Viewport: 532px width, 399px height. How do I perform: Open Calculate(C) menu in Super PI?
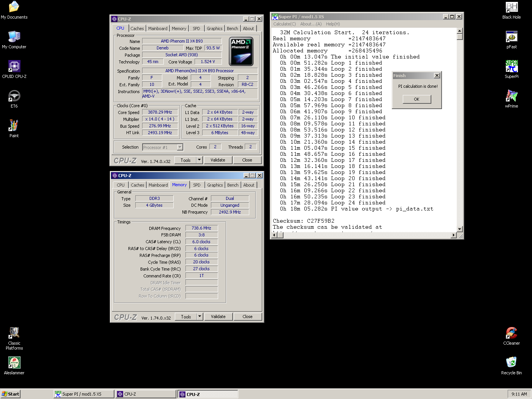point(284,24)
